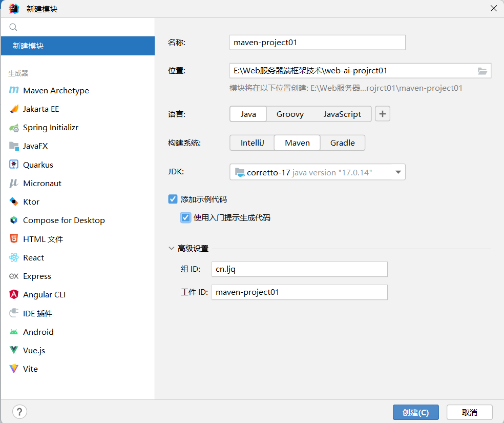Click the Jakarta EE feather icon

(14, 109)
